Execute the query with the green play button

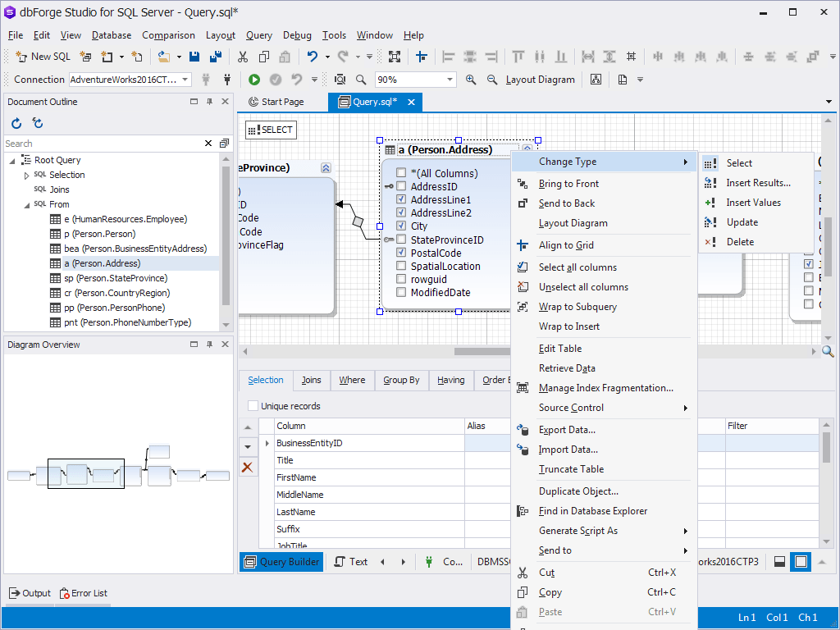[254, 80]
